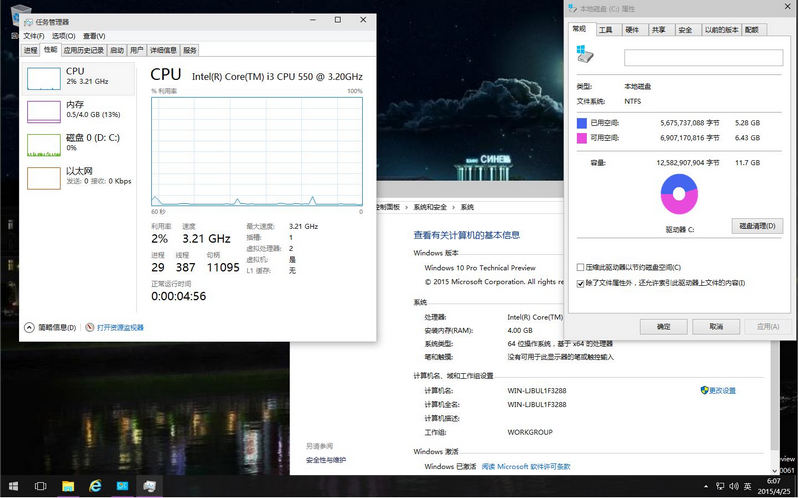Click the volume speaker tray icon
Screen dimensions: 799x498
pyautogui.click(x=734, y=486)
